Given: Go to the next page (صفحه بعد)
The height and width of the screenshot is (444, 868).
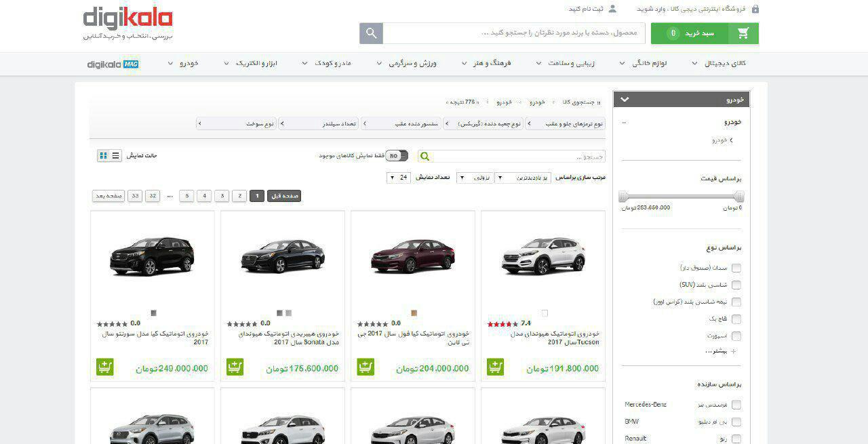Looking at the screenshot, I should click(x=108, y=196).
